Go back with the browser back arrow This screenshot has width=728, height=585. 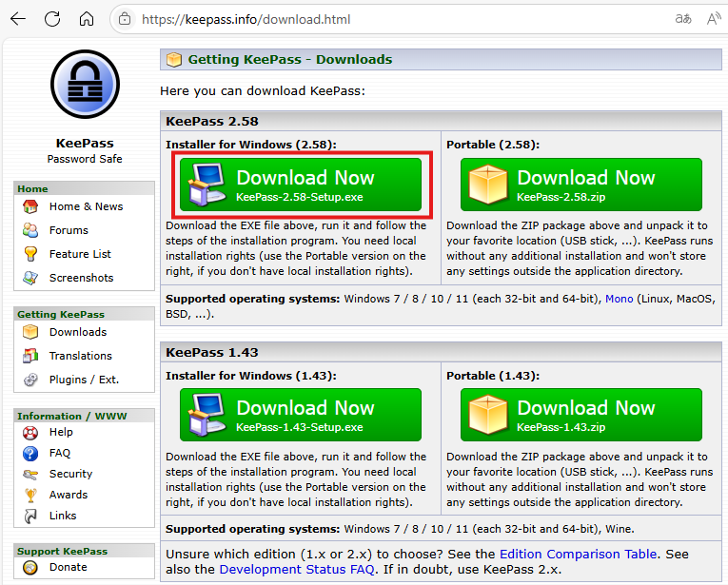(18, 19)
